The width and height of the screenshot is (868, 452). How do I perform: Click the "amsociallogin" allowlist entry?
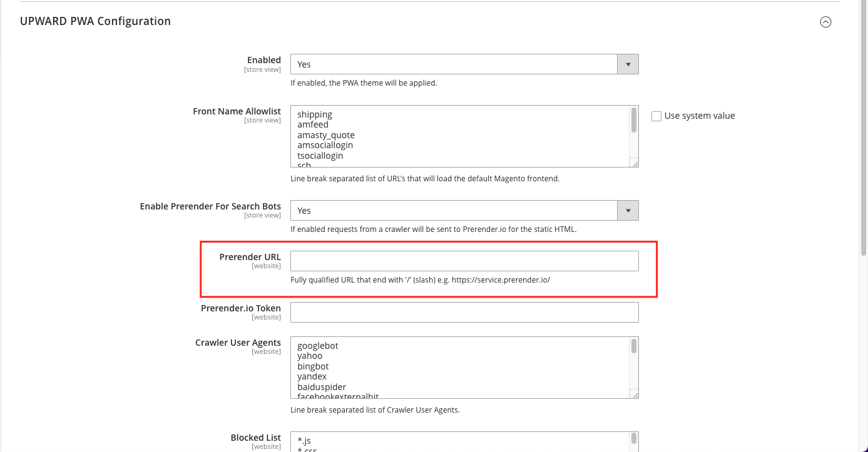click(x=325, y=145)
